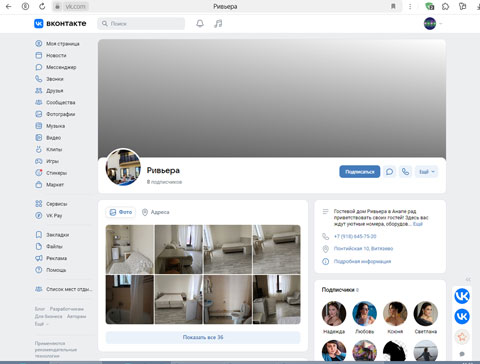
Task: Open the last photo in bottom row
Action: tap(277, 299)
